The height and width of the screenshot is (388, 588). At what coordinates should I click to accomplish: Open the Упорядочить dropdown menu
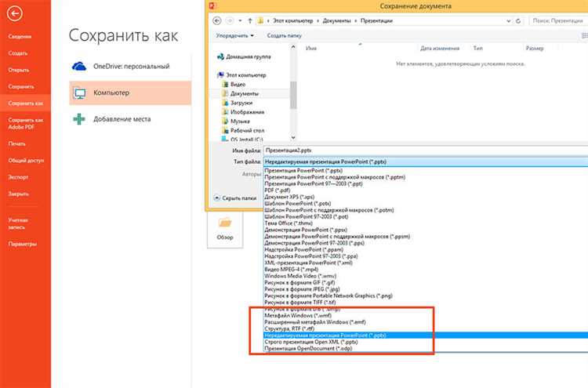tap(234, 35)
